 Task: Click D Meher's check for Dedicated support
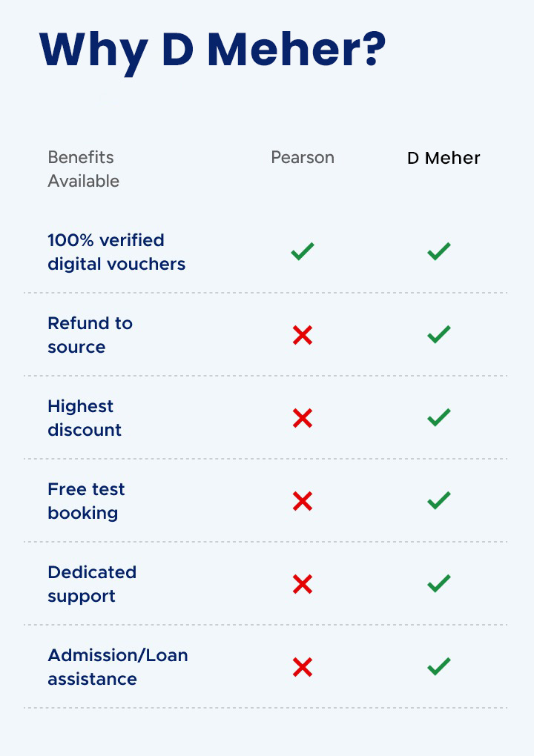[439, 584]
